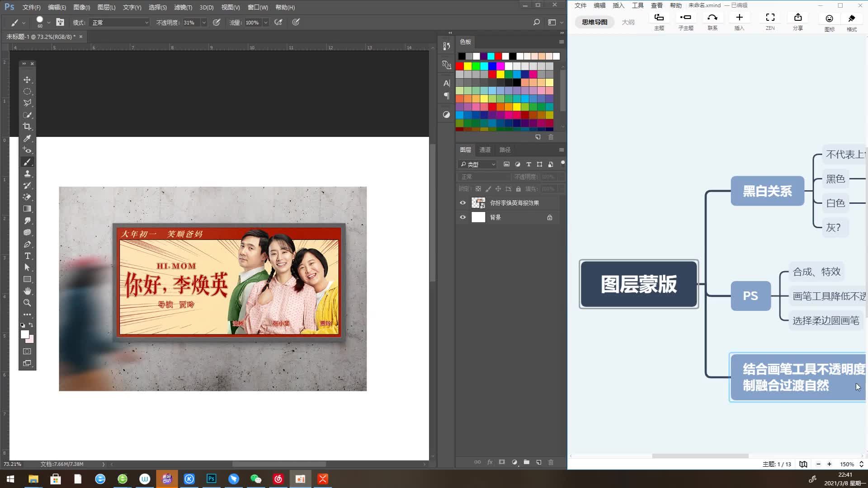This screenshot has width=868, height=488.
Task: Click the XMind Format (格式) icon
Action: 852,22
